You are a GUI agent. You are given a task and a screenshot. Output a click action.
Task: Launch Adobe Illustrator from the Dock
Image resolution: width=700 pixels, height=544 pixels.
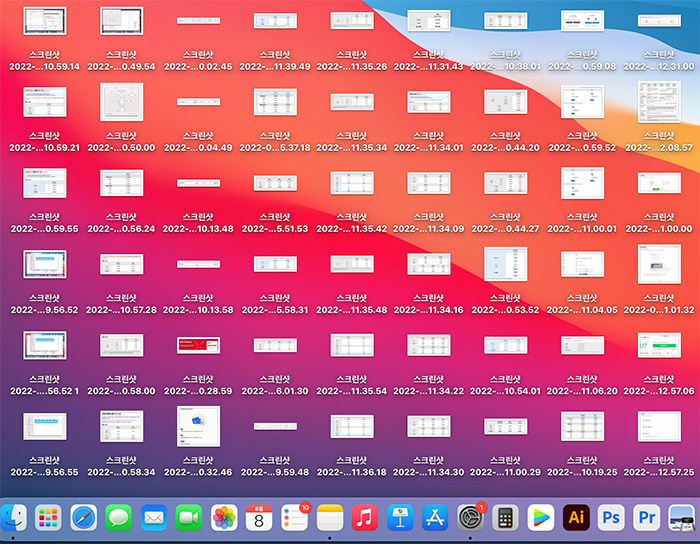[x=576, y=518]
